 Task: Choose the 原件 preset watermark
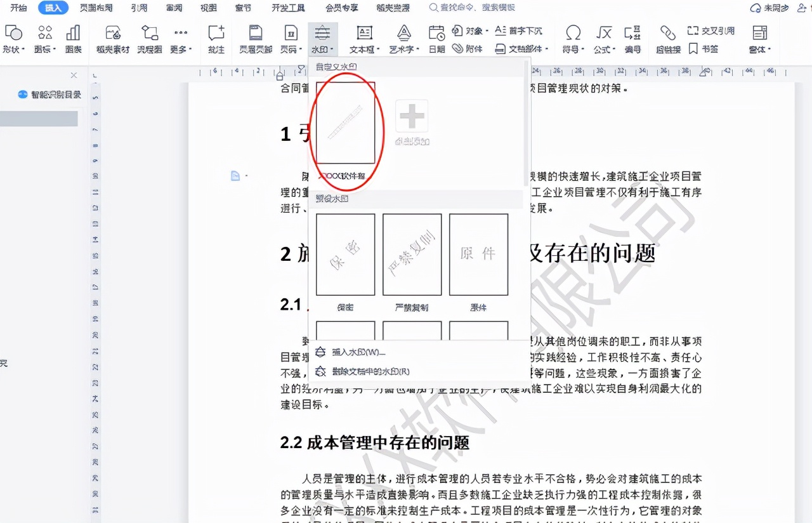click(478, 255)
